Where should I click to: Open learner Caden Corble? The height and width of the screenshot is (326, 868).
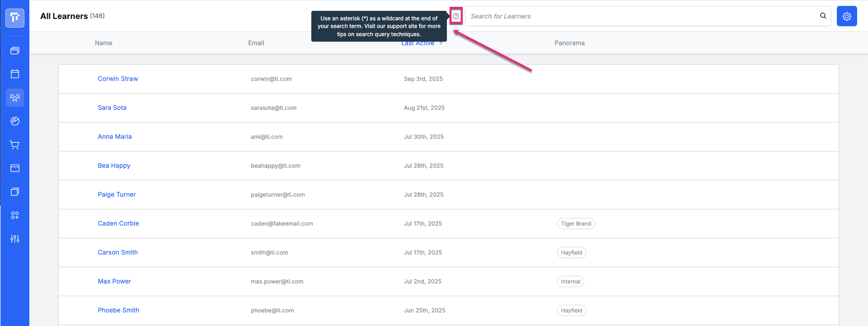(118, 223)
